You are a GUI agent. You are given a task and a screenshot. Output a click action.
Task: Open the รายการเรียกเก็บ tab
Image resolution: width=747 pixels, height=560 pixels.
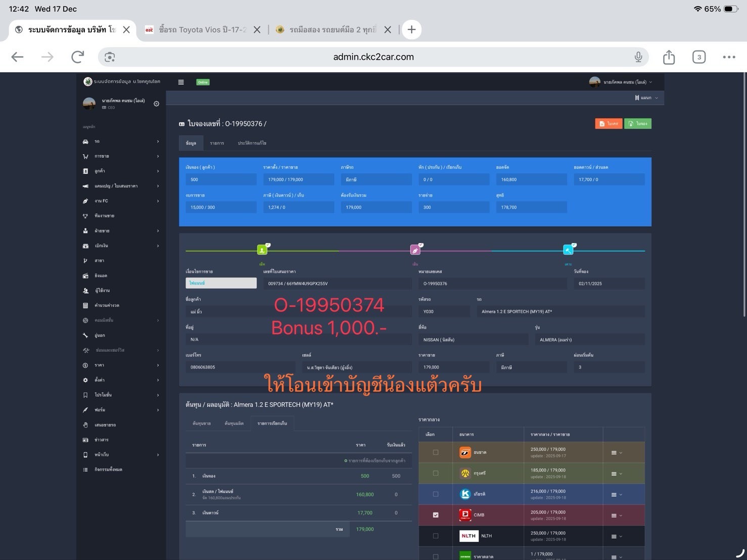point(272,424)
